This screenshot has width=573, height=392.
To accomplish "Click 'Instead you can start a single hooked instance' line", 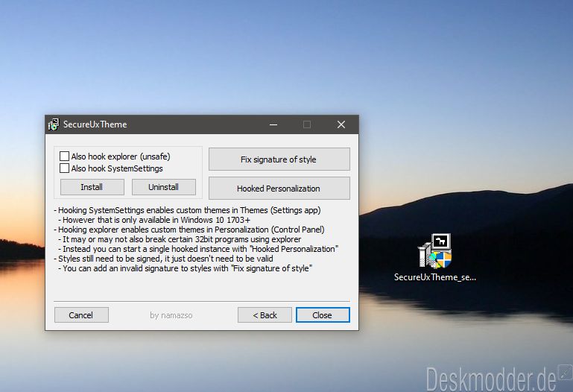I will (x=198, y=249).
